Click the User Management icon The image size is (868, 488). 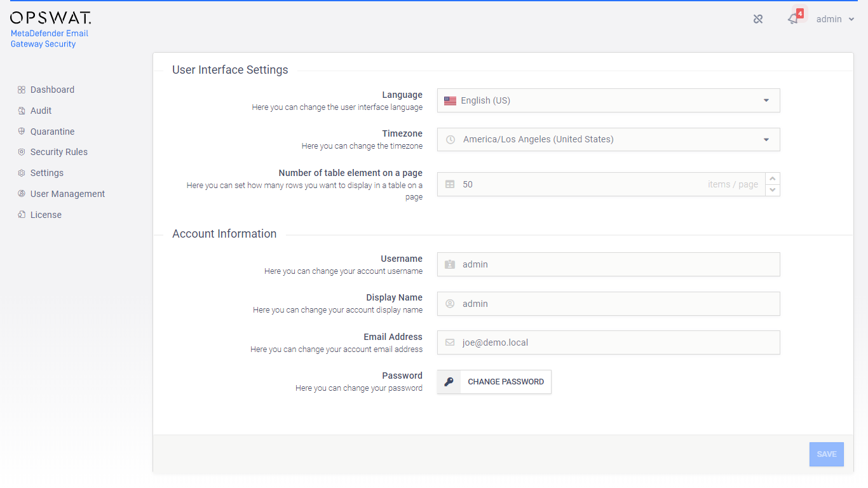(22, 194)
